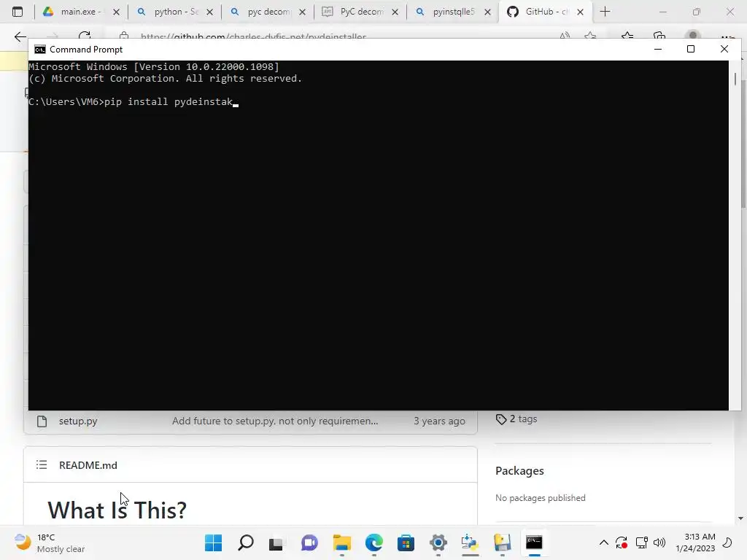Open File Explorer from taskbar
Viewport: 747px width, 560px height.
coord(341,542)
